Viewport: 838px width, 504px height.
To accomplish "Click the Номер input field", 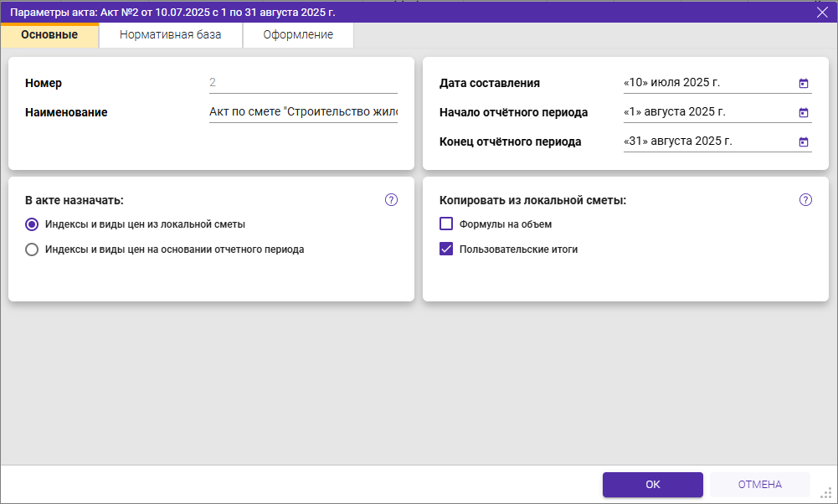I will pyautogui.click(x=302, y=83).
